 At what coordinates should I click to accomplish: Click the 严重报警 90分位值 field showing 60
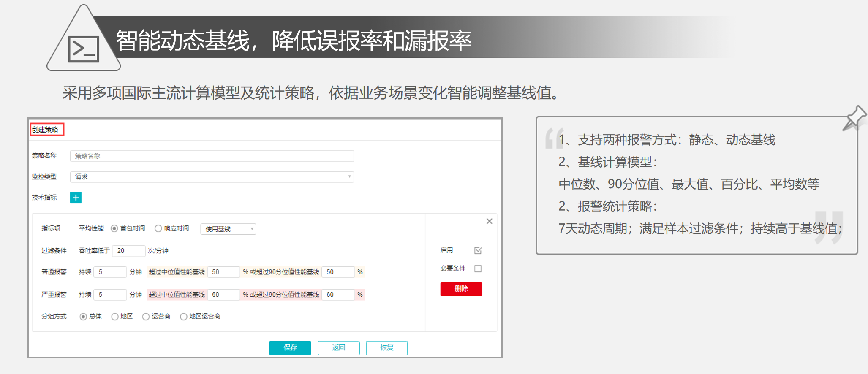338,295
